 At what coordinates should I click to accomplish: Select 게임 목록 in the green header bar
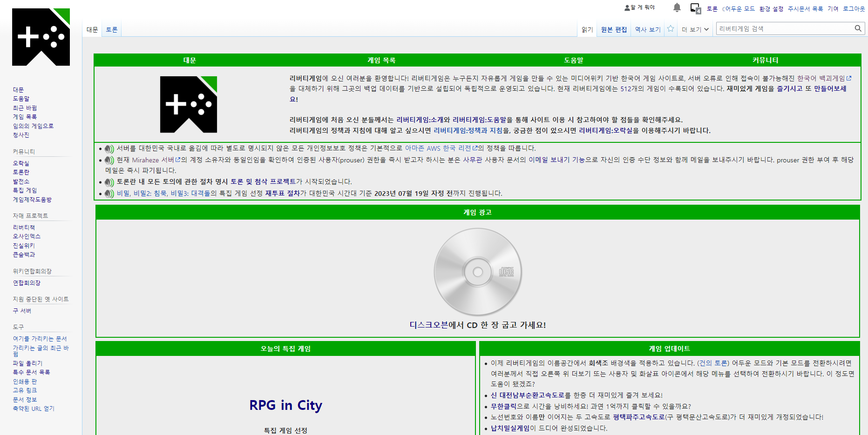click(381, 60)
